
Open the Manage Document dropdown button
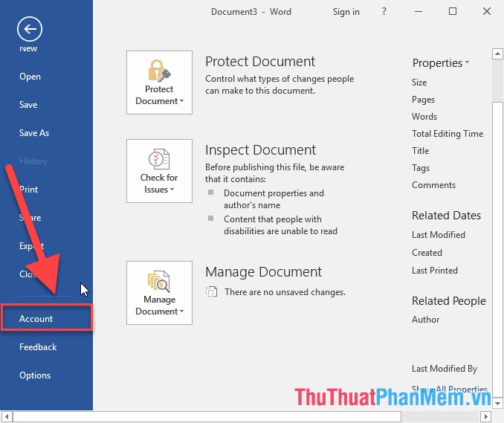159,293
